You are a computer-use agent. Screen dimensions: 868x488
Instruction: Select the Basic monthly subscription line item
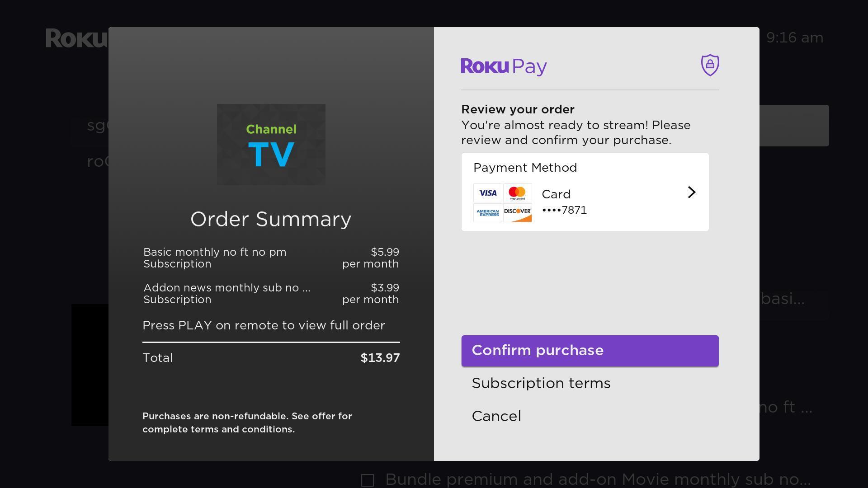(x=270, y=258)
